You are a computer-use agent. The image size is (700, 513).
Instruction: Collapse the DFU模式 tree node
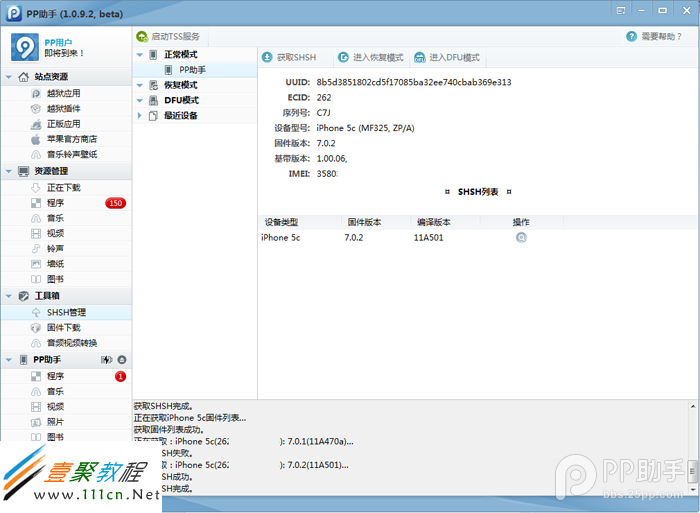click(140, 100)
